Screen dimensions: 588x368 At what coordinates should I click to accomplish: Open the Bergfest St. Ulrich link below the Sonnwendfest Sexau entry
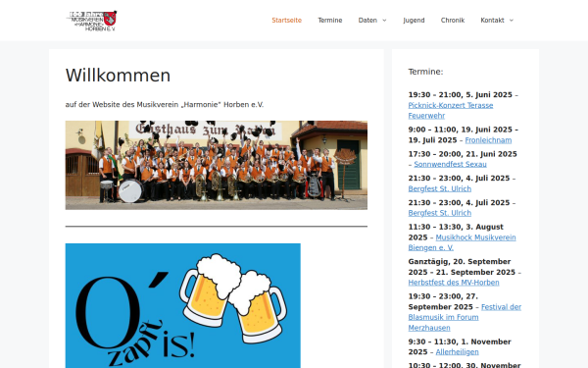click(x=439, y=188)
